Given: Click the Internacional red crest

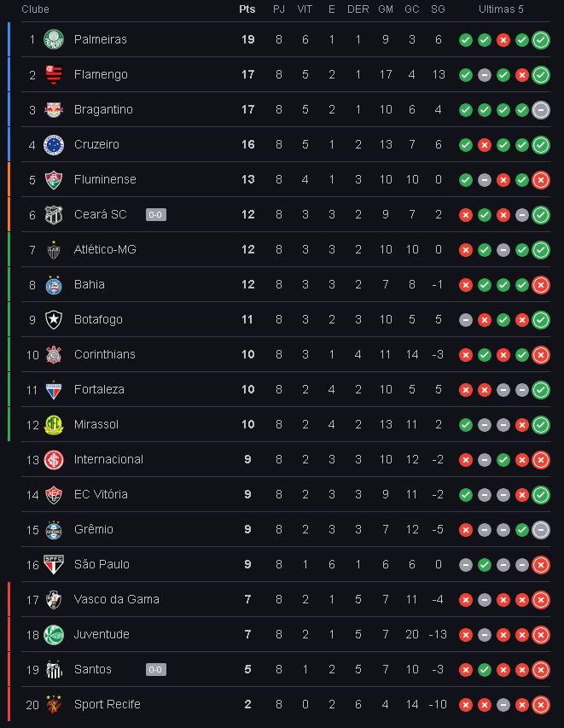Looking at the screenshot, I should [54, 460].
